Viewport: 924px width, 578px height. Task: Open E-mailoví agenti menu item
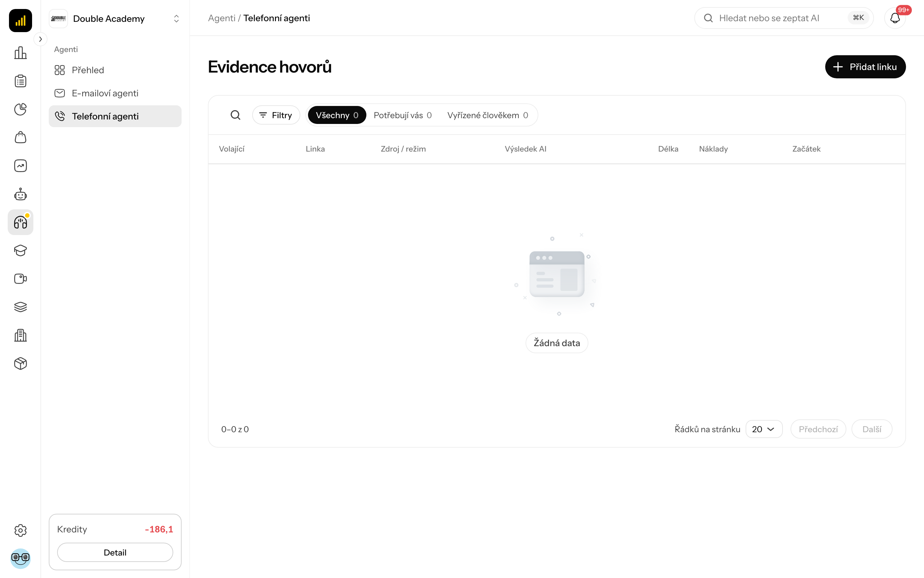pyautogui.click(x=115, y=93)
